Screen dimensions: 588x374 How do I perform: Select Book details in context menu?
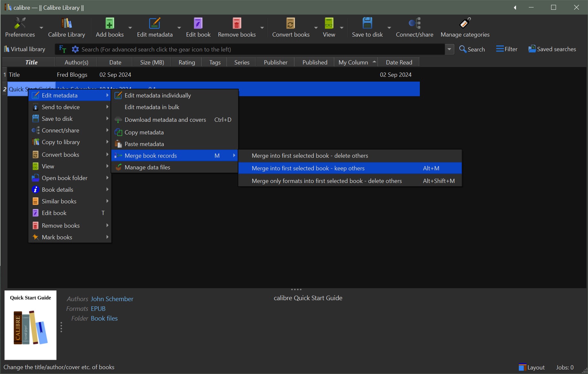(70, 190)
